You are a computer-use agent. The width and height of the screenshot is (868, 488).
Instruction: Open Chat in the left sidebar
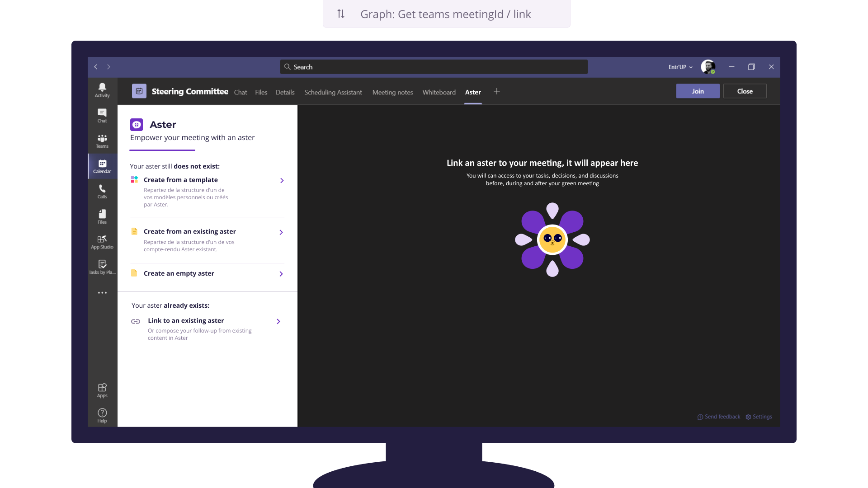tap(102, 115)
